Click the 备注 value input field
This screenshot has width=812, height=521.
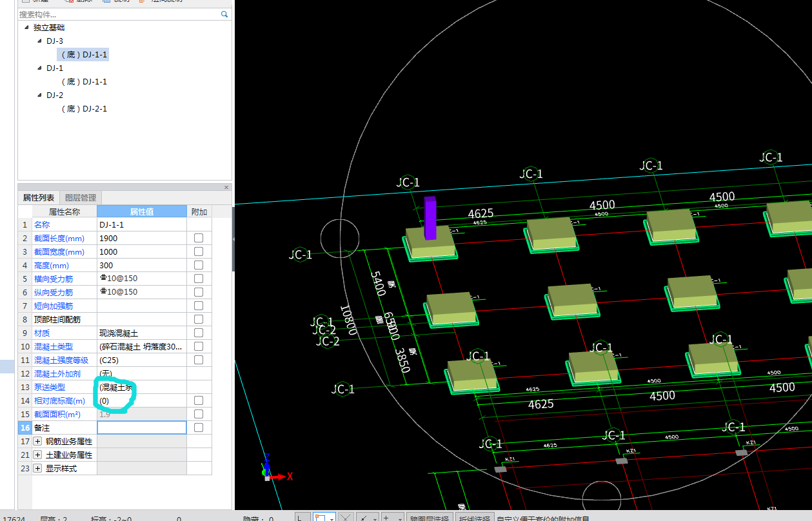(x=142, y=428)
